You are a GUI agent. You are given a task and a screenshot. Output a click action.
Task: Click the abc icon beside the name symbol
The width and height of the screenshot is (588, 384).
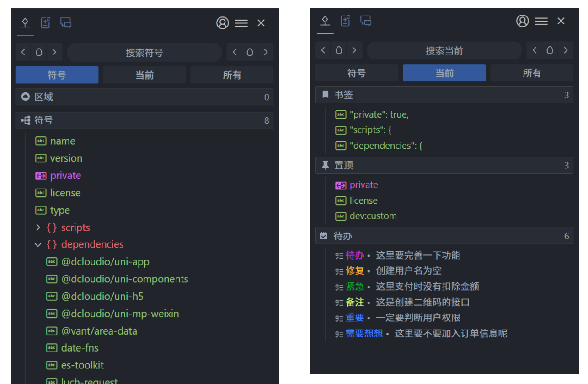coord(41,141)
